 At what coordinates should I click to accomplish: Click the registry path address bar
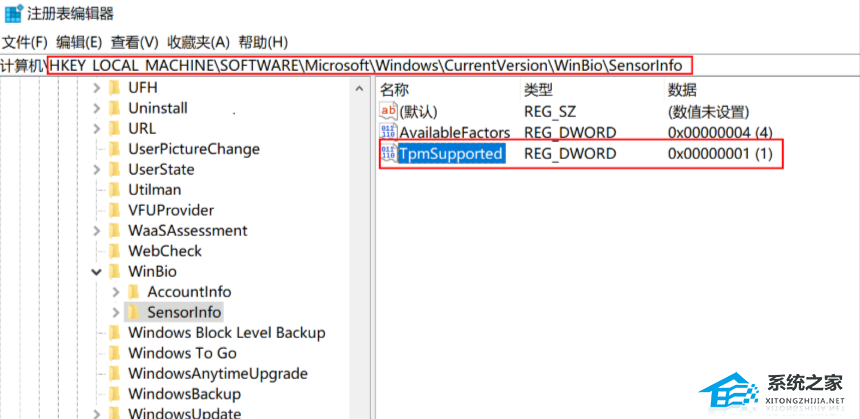click(430, 66)
